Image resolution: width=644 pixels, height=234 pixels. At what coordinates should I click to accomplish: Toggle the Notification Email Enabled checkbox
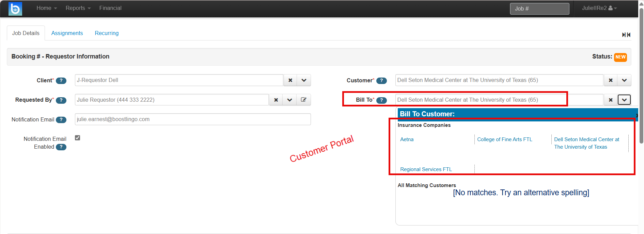pyautogui.click(x=78, y=138)
